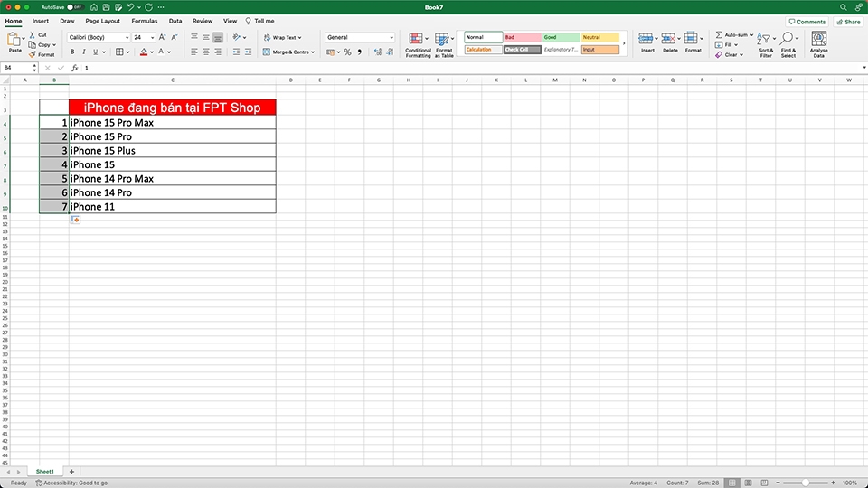Open the font name combo box

coord(99,37)
